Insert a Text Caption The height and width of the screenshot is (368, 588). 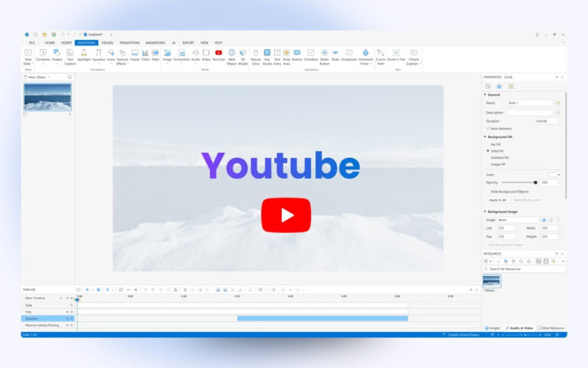(70, 57)
